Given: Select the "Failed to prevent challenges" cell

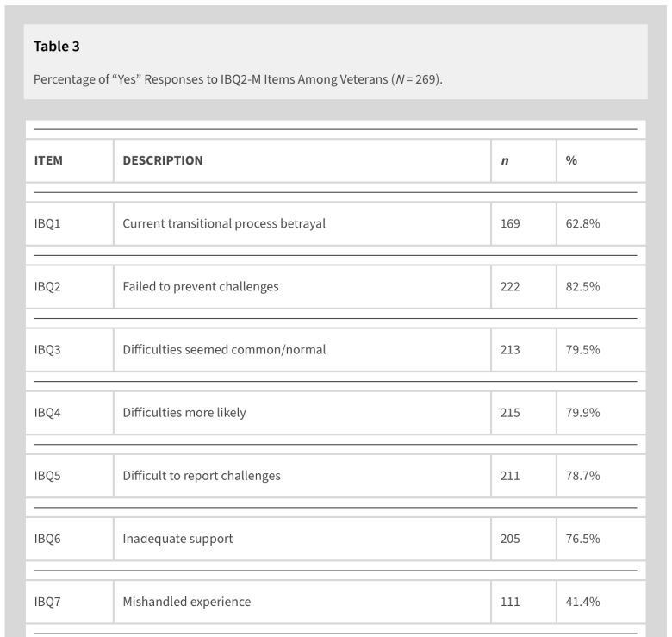Looking at the screenshot, I should pos(201,287).
